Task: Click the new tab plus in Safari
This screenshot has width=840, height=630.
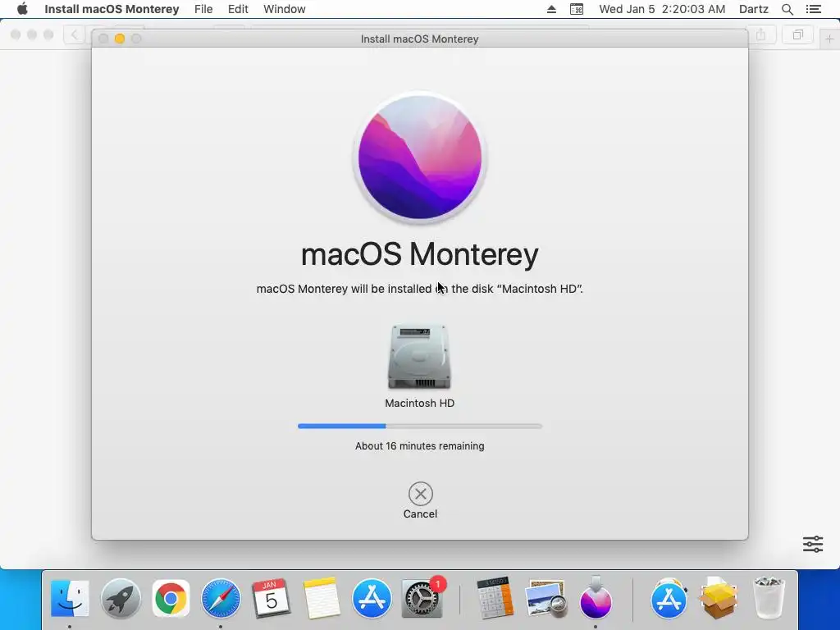Action: tap(829, 39)
